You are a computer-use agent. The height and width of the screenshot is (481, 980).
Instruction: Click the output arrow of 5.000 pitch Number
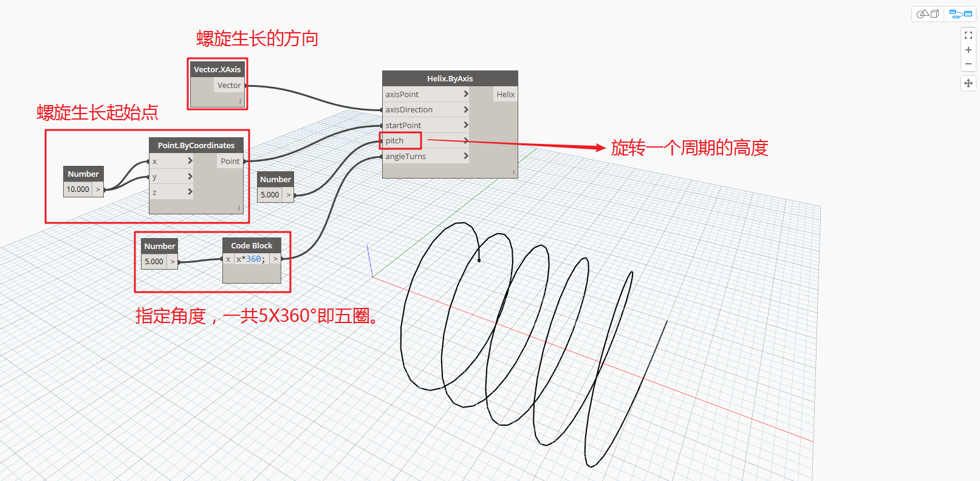pos(289,195)
